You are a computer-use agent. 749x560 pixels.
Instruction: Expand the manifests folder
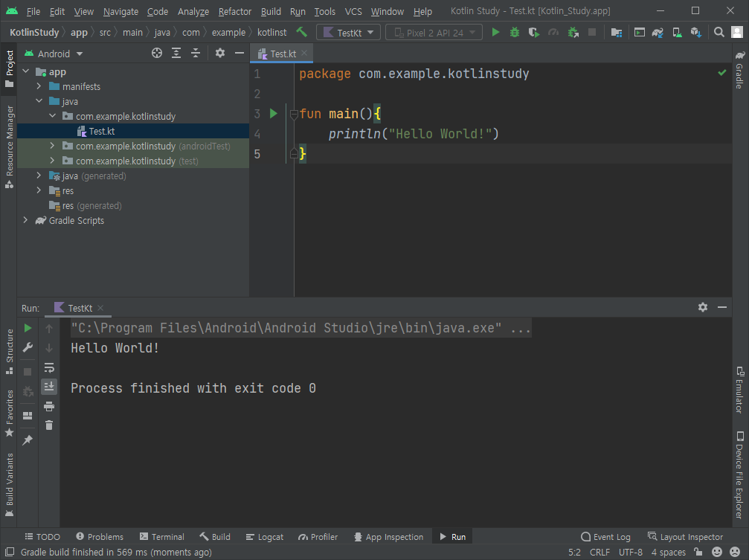(39, 86)
